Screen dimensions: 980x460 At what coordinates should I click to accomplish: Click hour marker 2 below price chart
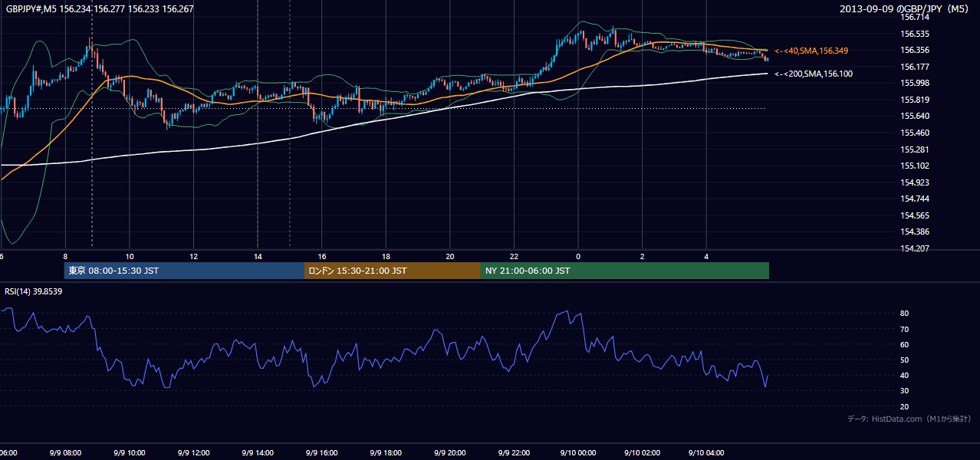tap(643, 256)
